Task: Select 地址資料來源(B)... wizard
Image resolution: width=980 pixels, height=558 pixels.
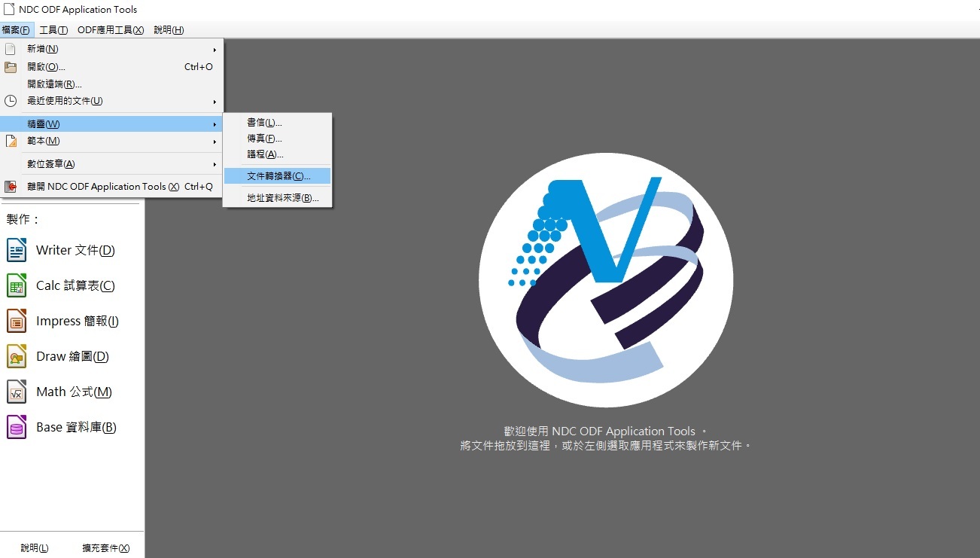Action: [278, 198]
